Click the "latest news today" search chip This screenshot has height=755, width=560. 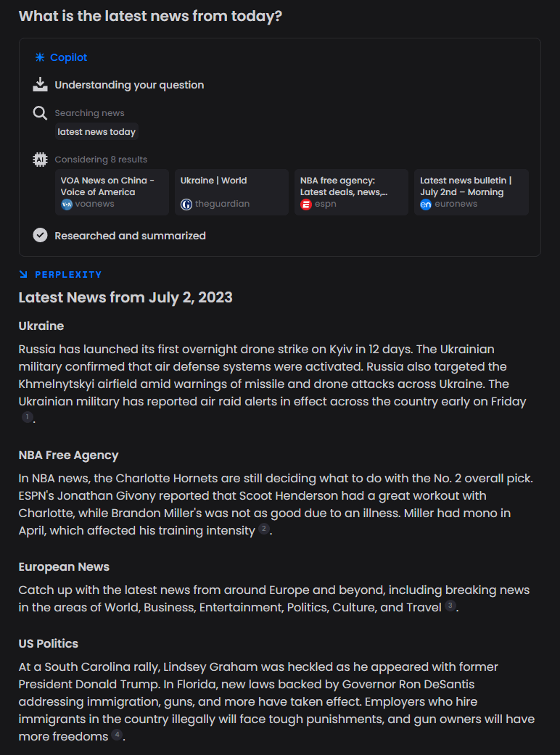pos(96,132)
